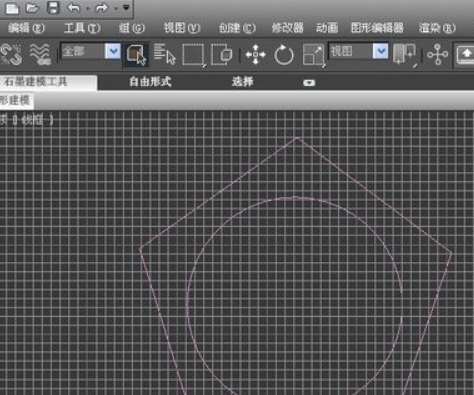
Task: Open the quick access toolbar customize arrow
Action: [126, 7]
